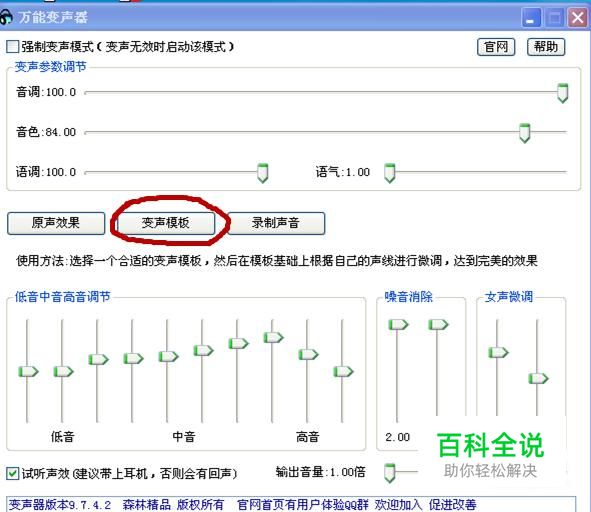The height and width of the screenshot is (512, 591).
Task: Click the first 女声微调 slider handle
Action: pyautogui.click(x=498, y=353)
